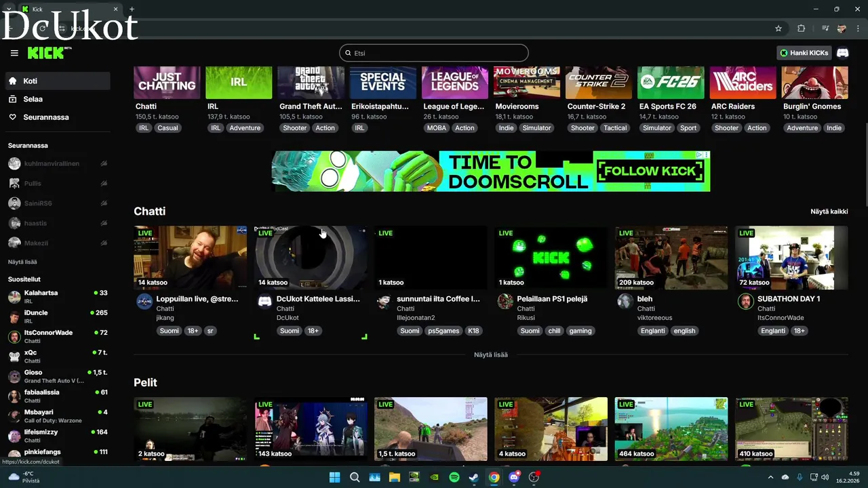The width and height of the screenshot is (868, 488).
Task: Open Selaa in sidebar
Action: click(58, 99)
